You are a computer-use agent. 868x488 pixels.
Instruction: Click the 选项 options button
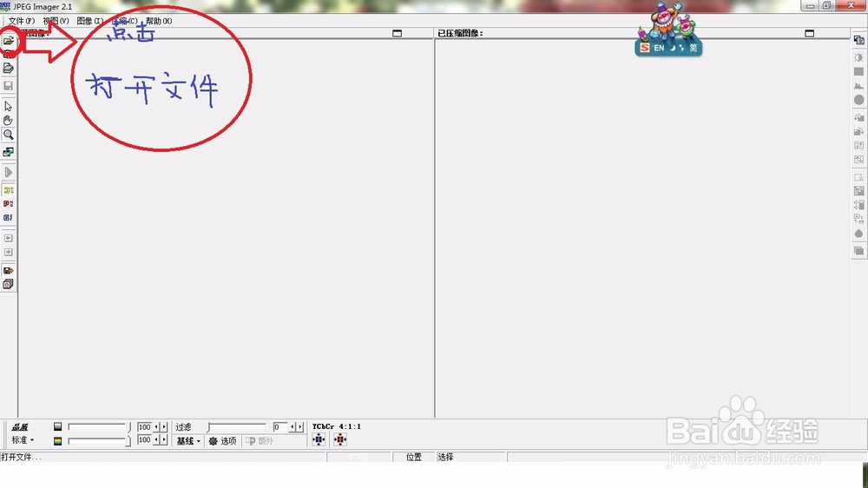coord(222,441)
